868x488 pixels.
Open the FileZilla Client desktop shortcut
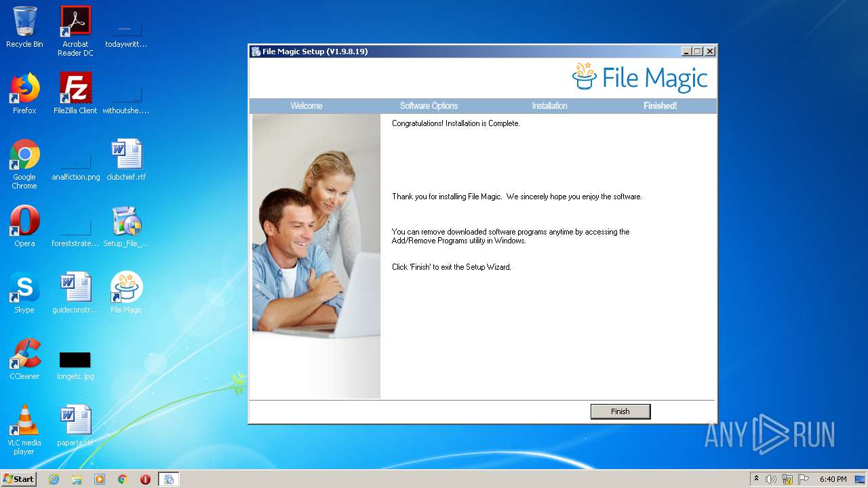point(75,94)
